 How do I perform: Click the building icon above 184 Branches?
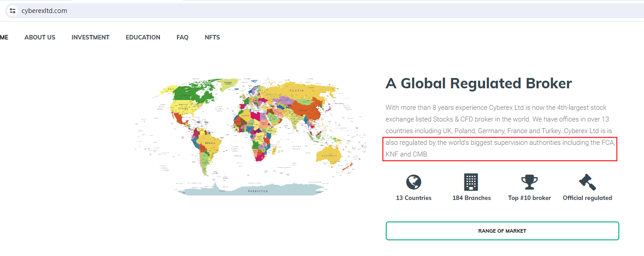coord(471,182)
